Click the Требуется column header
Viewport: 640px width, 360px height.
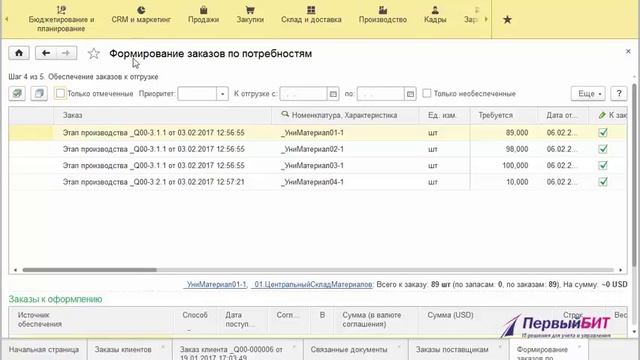click(x=504, y=115)
